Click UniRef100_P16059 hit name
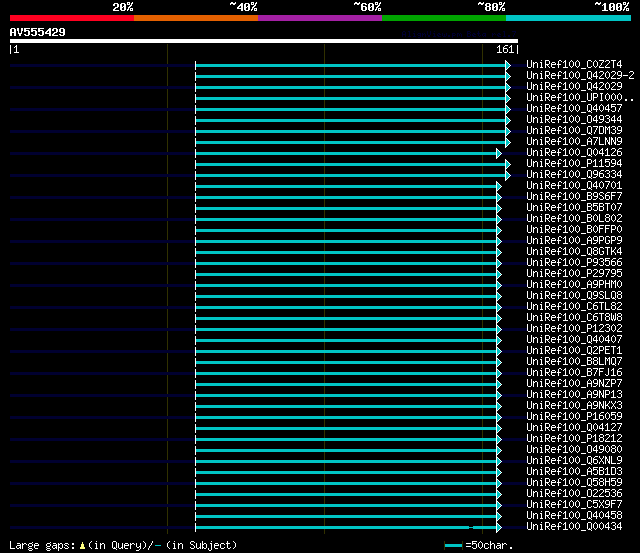 [574, 417]
